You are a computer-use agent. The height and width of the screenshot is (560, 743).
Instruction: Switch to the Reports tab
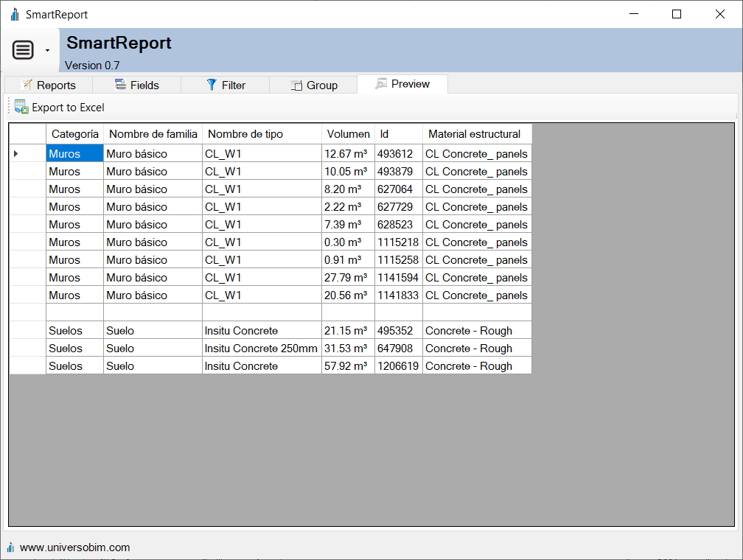[49, 85]
